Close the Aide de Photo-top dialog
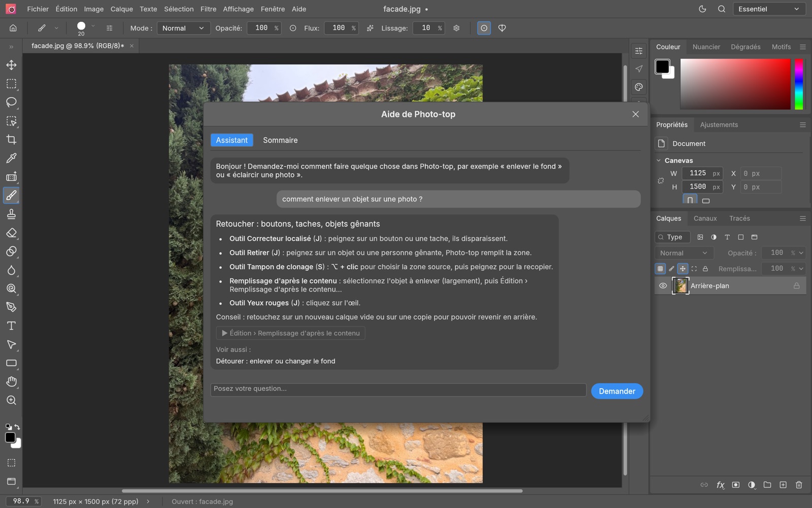Image resolution: width=812 pixels, height=508 pixels. (x=635, y=114)
